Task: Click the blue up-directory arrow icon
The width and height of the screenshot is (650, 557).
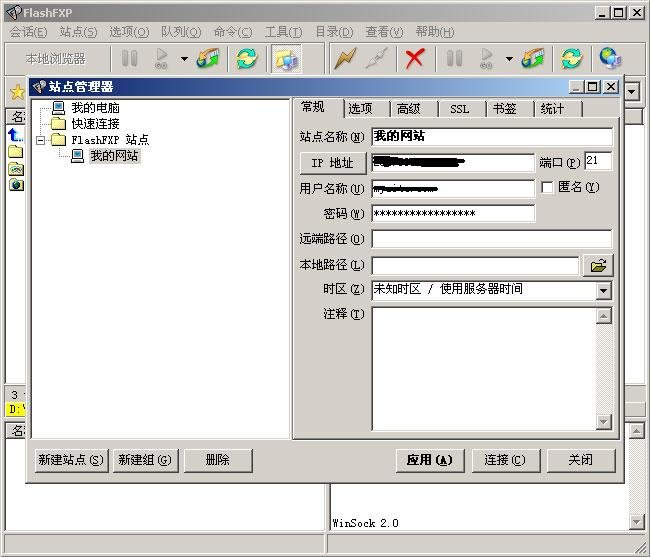Action: (15, 135)
